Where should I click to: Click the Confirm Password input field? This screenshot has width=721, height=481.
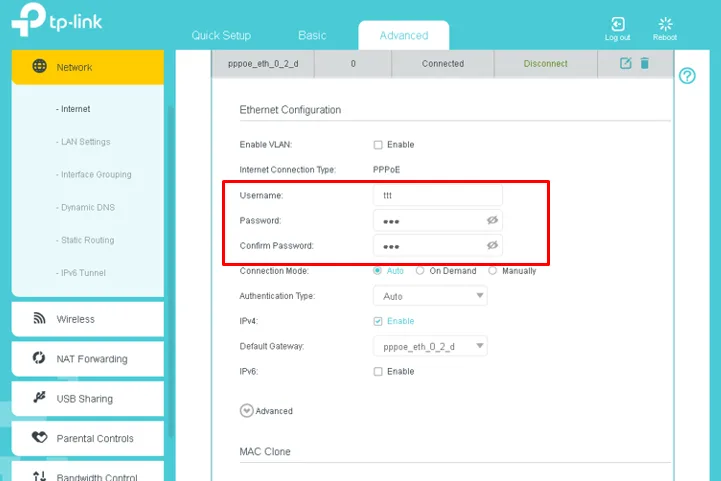click(x=438, y=245)
